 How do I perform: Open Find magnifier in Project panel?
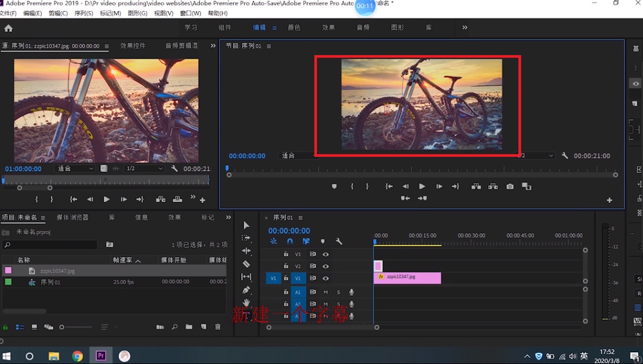[x=174, y=327]
